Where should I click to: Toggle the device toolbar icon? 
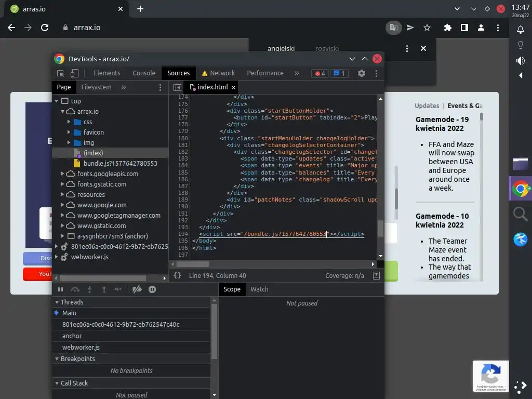pos(74,73)
